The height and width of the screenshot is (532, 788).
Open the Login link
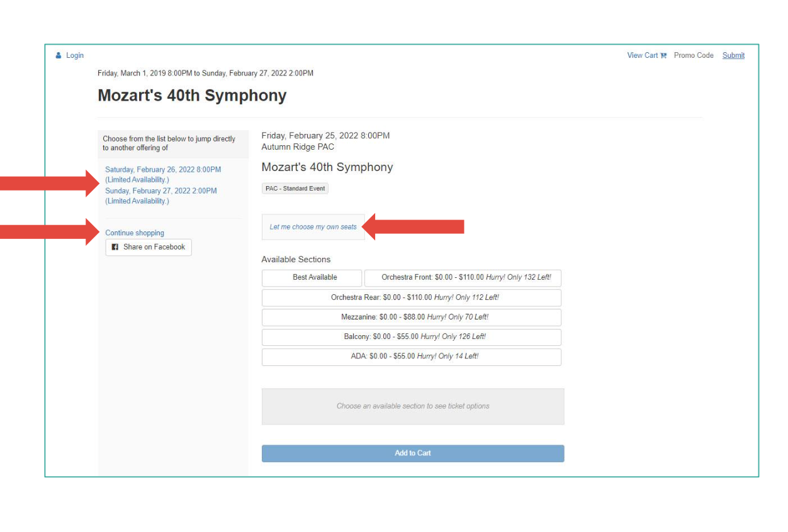(75, 55)
